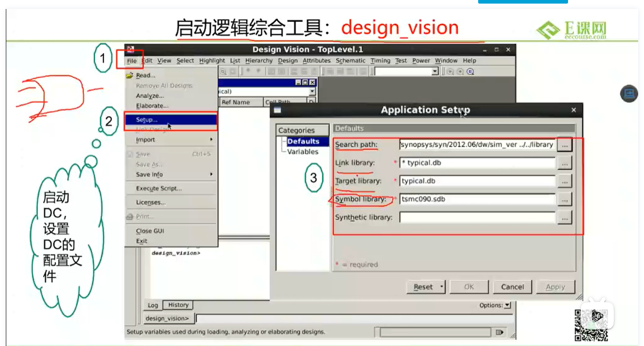This screenshot has height=346, width=644.
Task: Open the Power menu
Action: [421, 61]
